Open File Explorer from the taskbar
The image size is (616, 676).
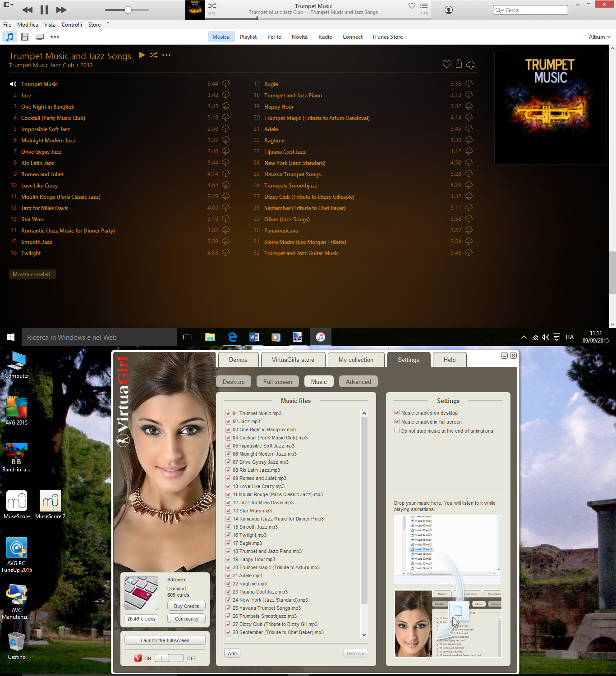pyautogui.click(x=210, y=337)
